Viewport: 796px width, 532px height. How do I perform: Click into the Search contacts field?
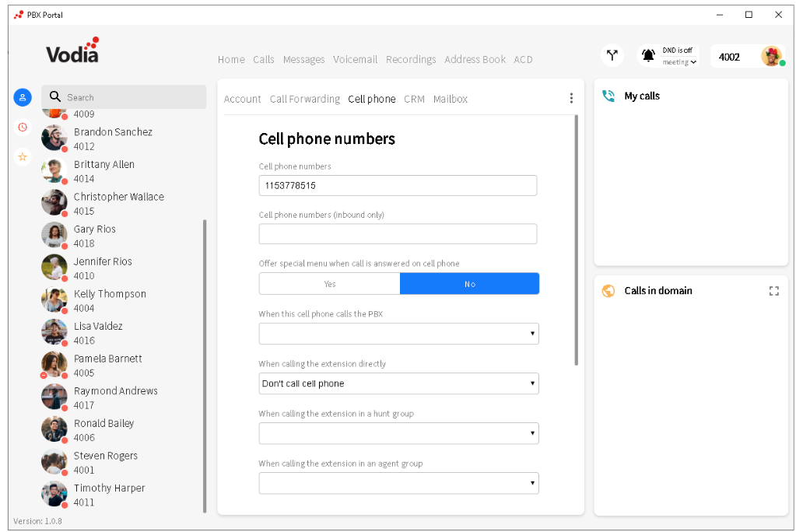pos(124,97)
